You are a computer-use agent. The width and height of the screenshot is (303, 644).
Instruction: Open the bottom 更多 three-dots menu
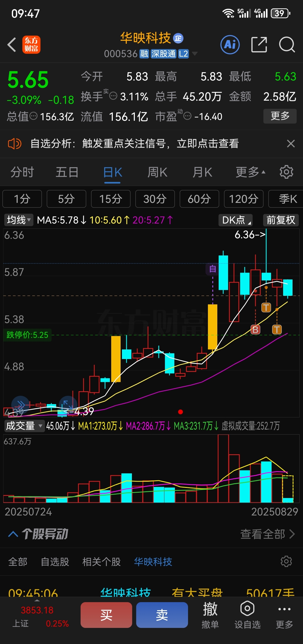284,614
